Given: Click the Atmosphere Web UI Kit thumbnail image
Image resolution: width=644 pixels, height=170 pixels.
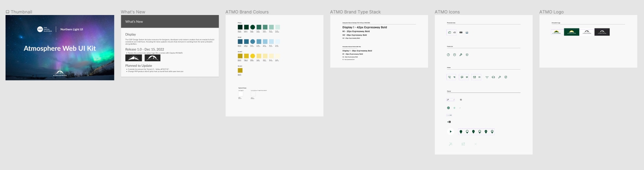Looking at the screenshot, I should (60, 48).
